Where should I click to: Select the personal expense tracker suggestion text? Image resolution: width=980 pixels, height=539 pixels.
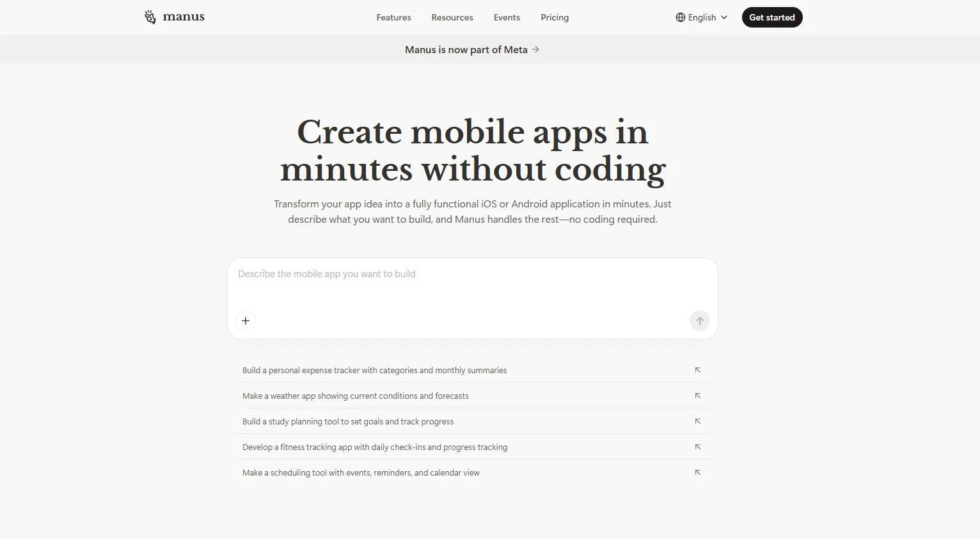pyautogui.click(x=374, y=370)
